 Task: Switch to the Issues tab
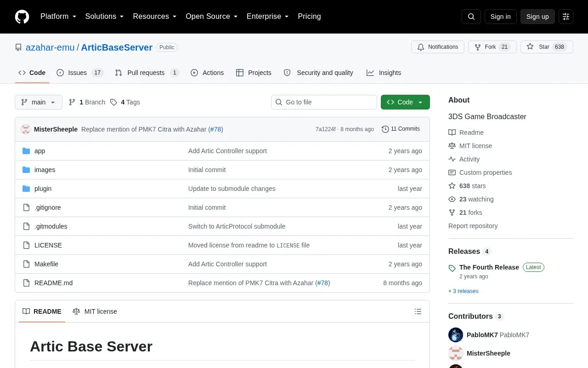pos(80,73)
